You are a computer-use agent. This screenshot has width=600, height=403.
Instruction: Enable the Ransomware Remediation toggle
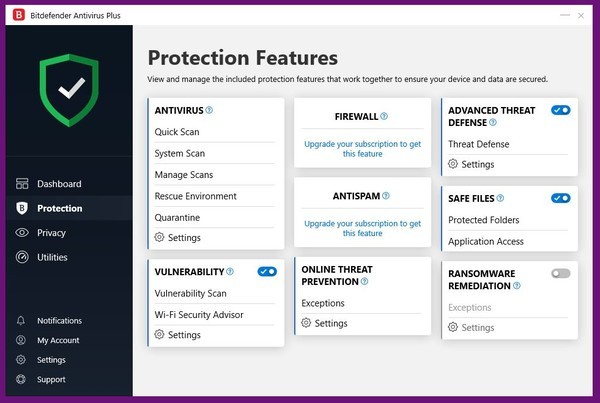[x=561, y=273]
